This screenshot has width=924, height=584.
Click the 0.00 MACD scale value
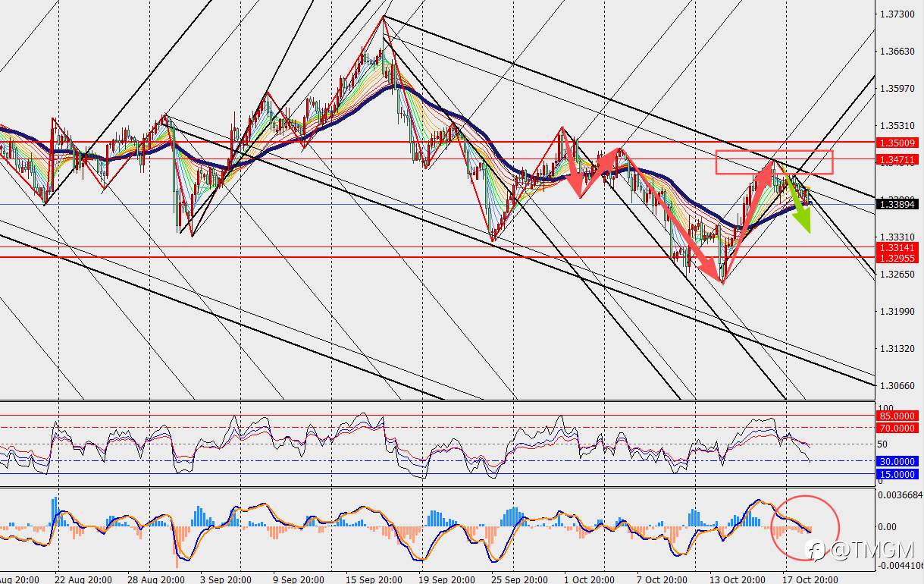click(888, 526)
